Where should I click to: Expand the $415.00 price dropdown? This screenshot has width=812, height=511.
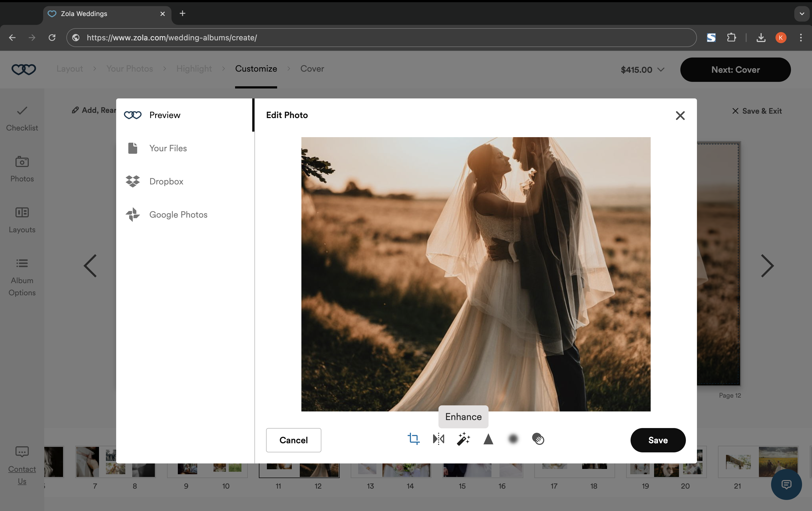point(642,70)
